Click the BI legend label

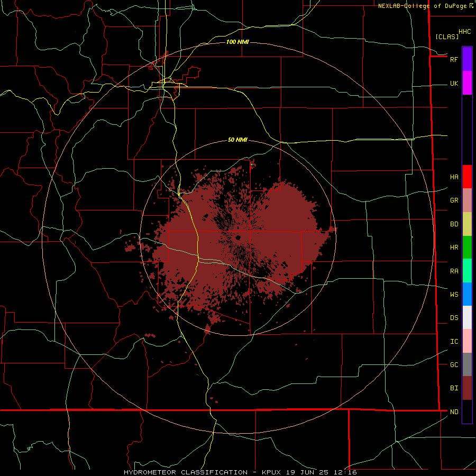(x=454, y=388)
